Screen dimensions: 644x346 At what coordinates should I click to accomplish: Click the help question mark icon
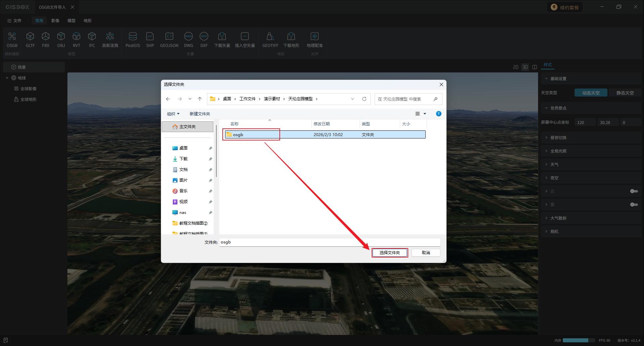point(438,114)
